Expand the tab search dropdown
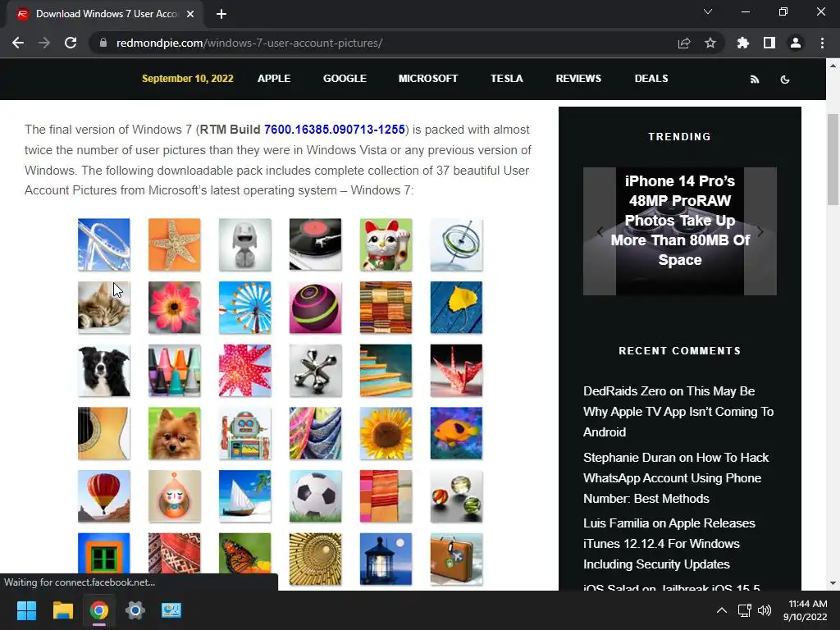The image size is (840, 630). tap(708, 11)
